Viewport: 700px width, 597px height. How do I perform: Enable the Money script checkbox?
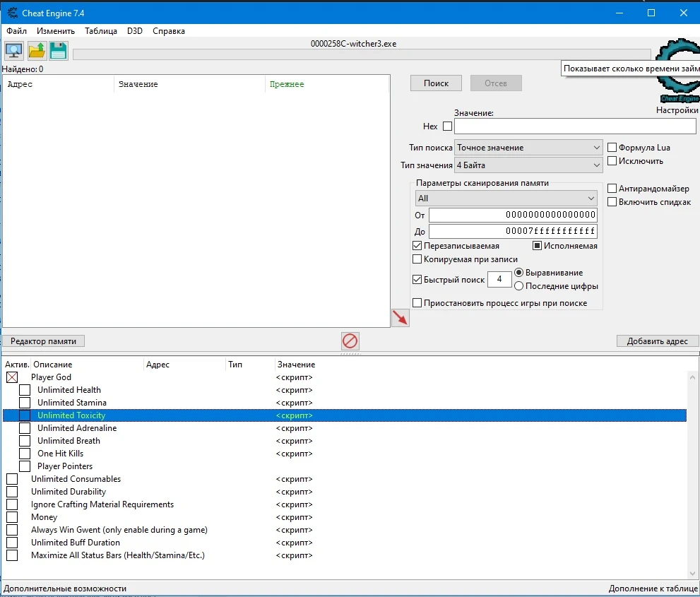pyautogui.click(x=12, y=517)
